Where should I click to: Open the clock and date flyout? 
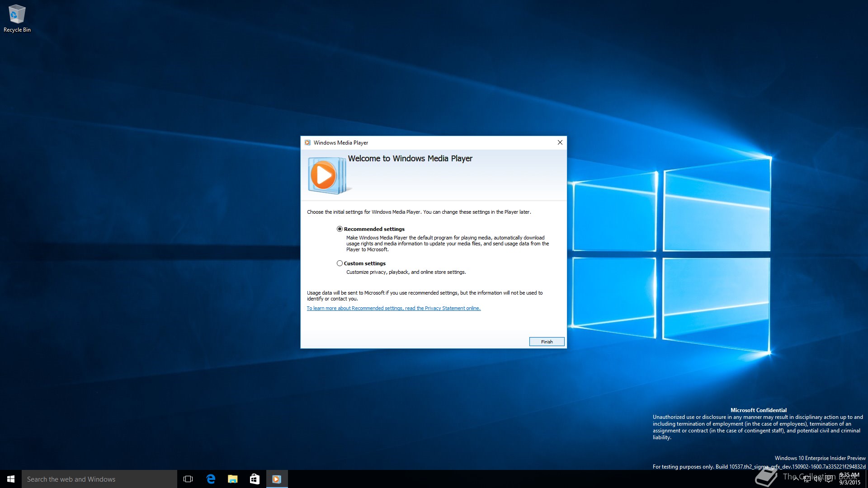[x=850, y=479]
